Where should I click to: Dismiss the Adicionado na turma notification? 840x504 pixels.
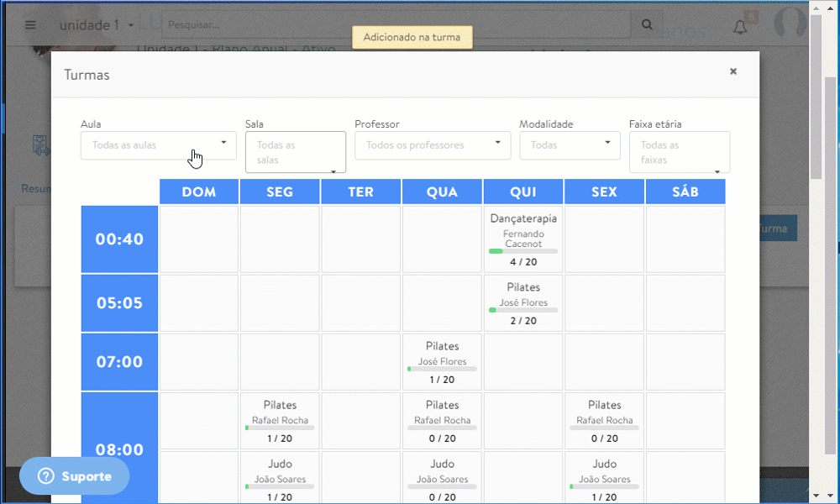coord(412,38)
